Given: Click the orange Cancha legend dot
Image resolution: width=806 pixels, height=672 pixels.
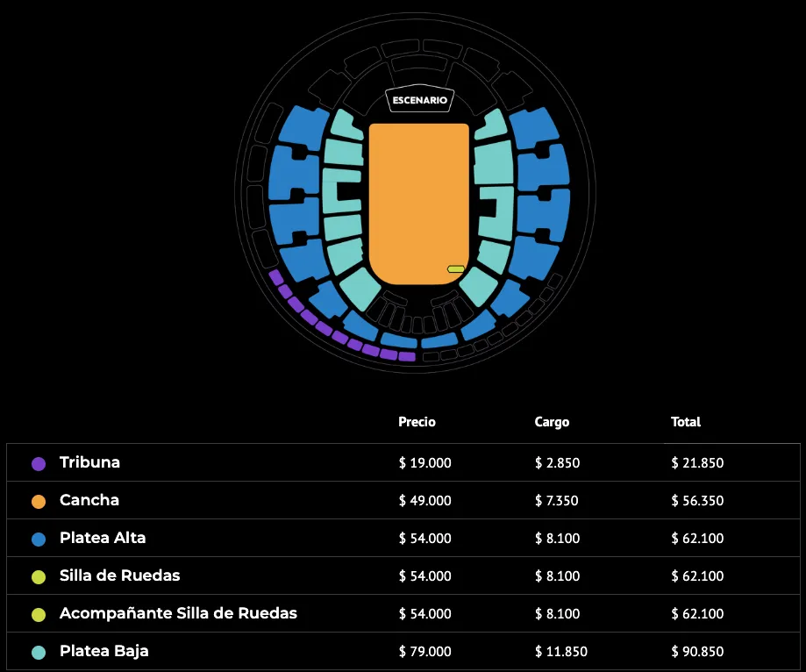Looking at the screenshot, I should pyautogui.click(x=39, y=502).
